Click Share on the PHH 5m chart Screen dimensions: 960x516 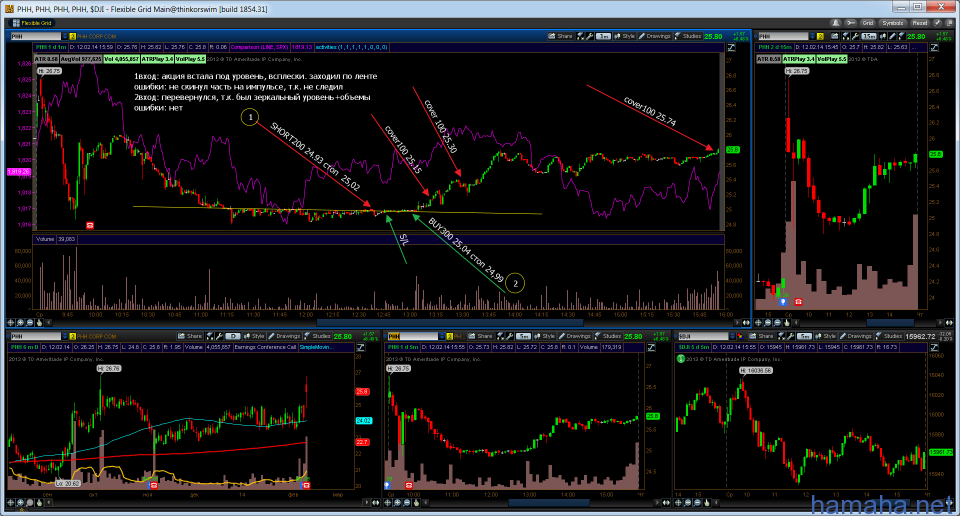click(x=480, y=336)
